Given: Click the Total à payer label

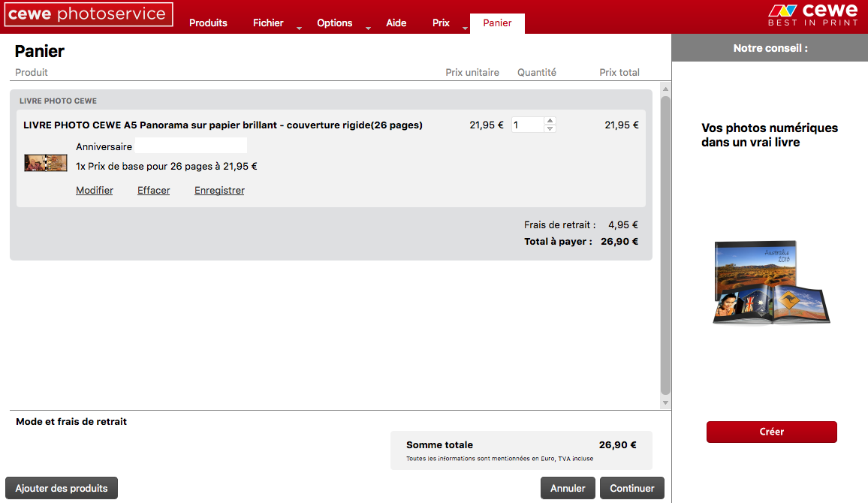Looking at the screenshot, I should click(x=558, y=241).
